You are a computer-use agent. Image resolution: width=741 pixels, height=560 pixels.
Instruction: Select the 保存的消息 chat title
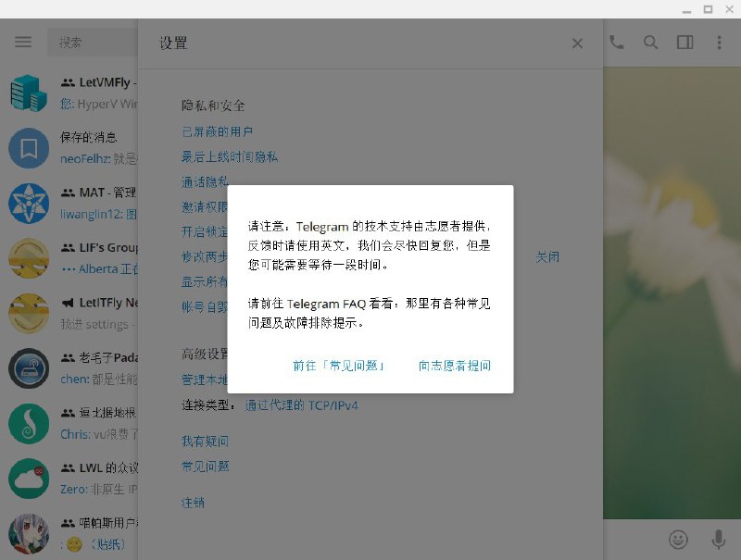[x=88, y=137]
